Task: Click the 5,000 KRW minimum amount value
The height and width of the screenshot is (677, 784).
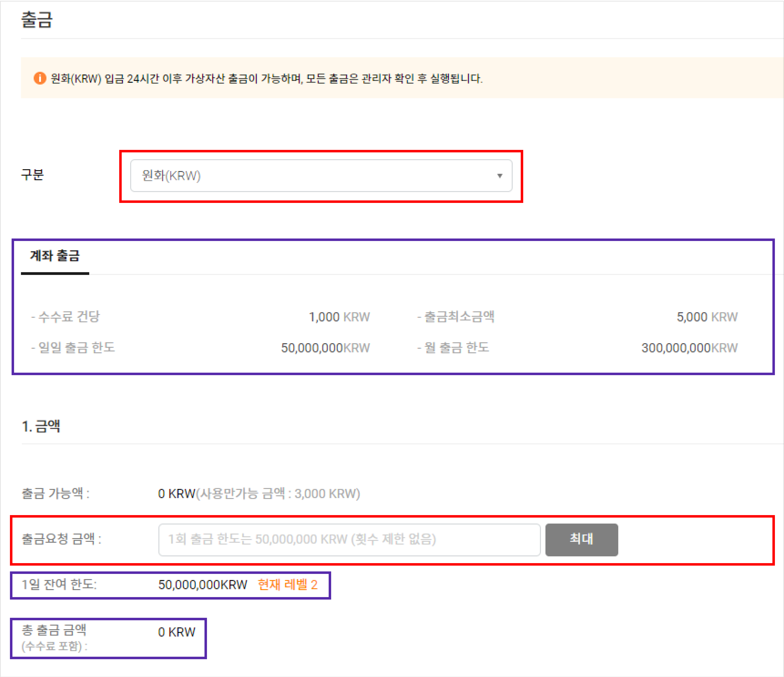Action: [x=707, y=317]
